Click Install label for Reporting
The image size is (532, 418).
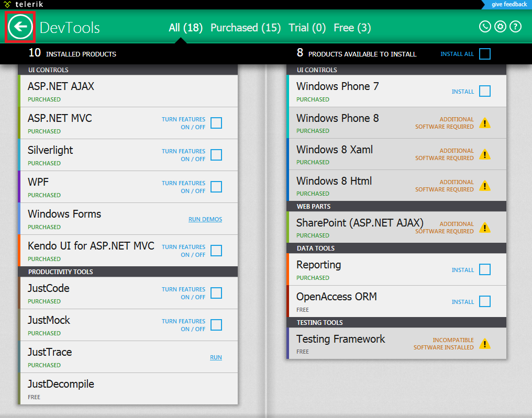(x=463, y=270)
